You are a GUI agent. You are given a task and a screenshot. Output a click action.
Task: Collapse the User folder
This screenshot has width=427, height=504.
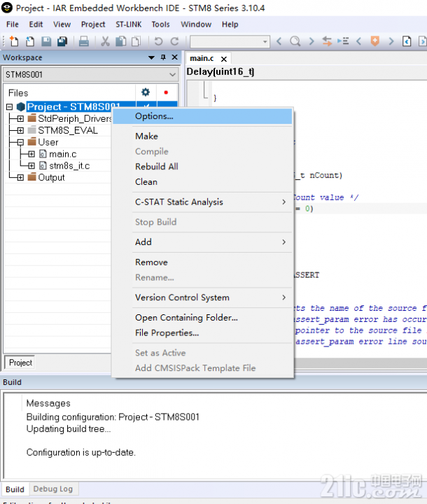click(x=20, y=142)
